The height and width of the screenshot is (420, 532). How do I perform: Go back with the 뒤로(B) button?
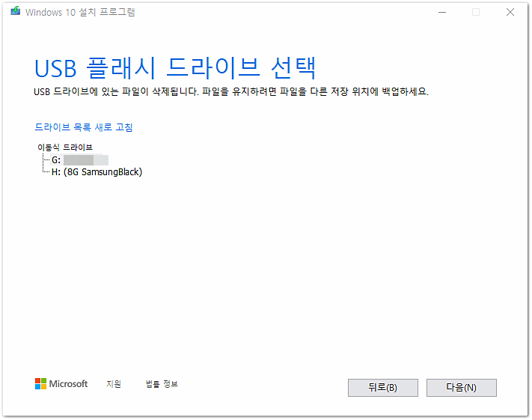(x=382, y=387)
